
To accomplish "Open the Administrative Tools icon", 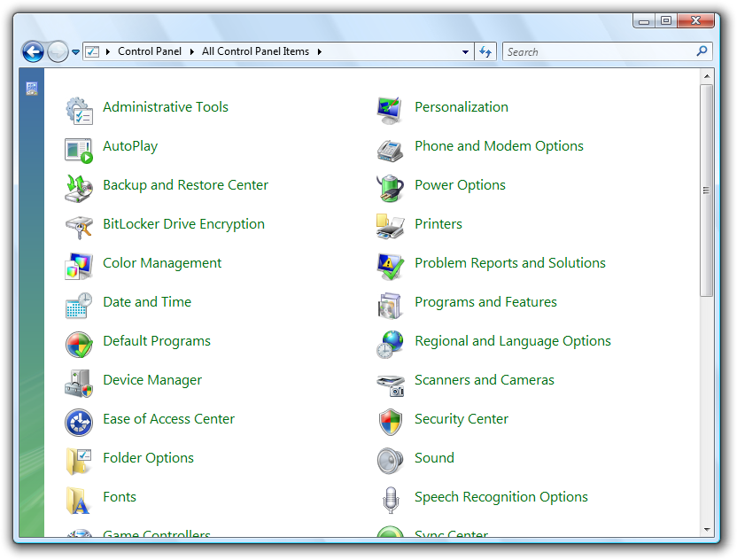I will tap(79, 111).
